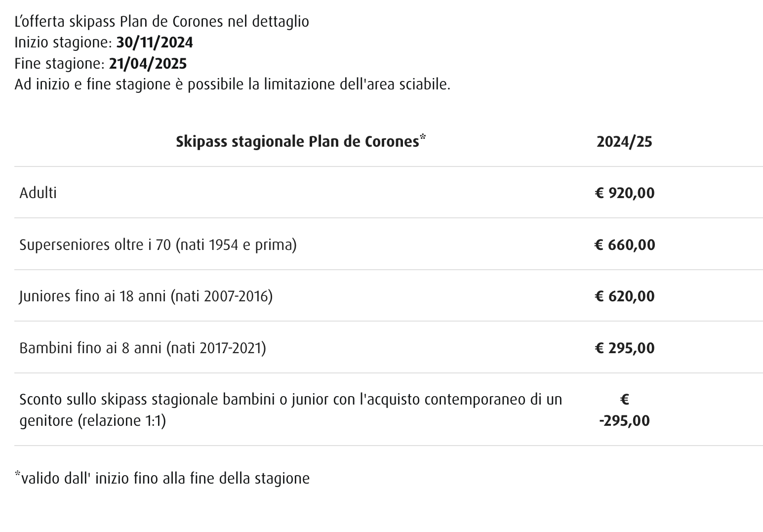Select the season end date 21/04/2025
This screenshot has width=763, height=532.
coord(148,64)
